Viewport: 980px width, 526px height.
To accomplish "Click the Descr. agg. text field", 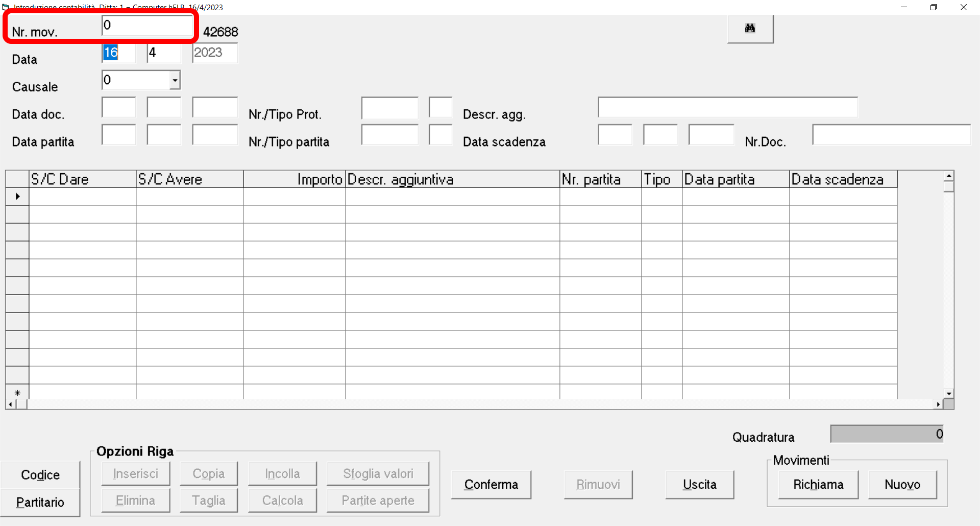I will (x=728, y=107).
